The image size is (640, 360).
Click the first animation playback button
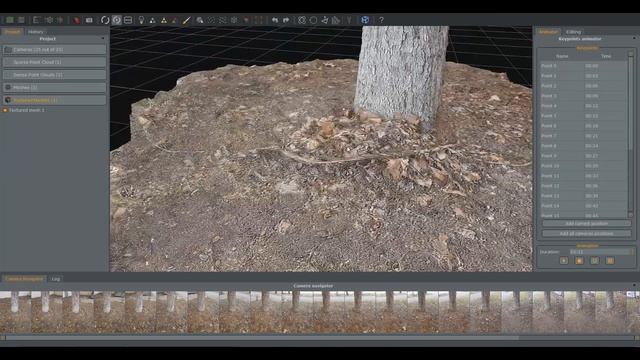pyautogui.click(x=564, y=260)
